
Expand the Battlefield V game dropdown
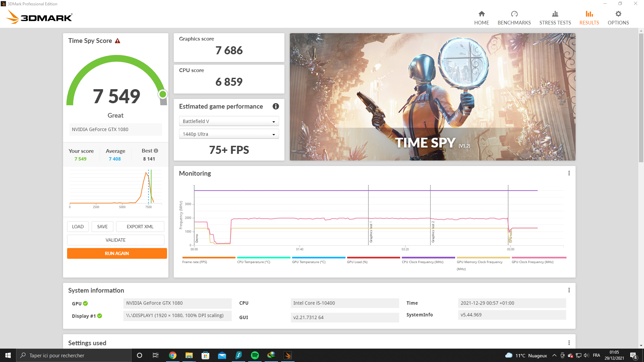point(229,121)
